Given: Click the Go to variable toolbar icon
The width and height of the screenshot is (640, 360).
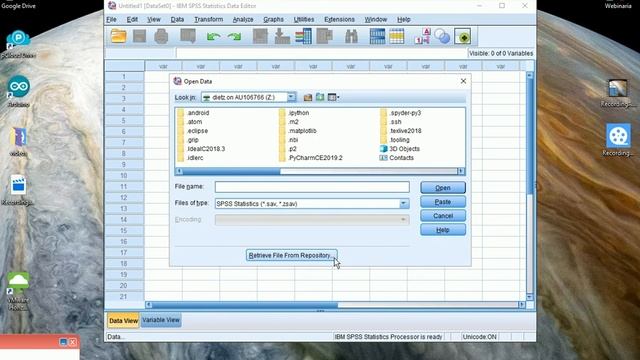Looking at the screenshot, I should tap(282, 36).
